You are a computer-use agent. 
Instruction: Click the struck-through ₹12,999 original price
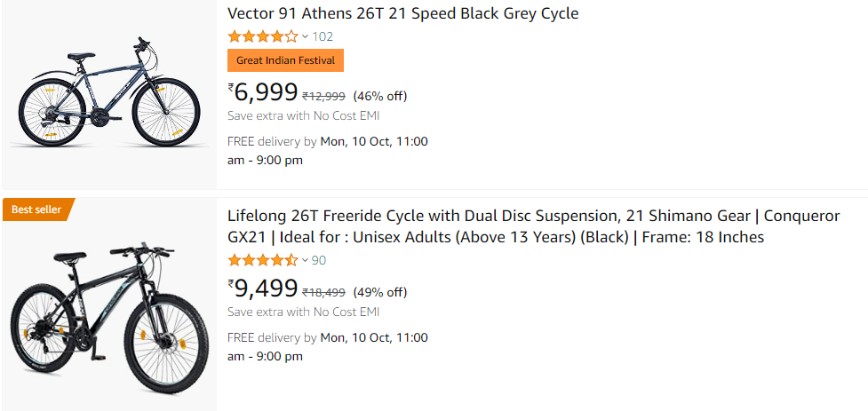coord(324,96)
